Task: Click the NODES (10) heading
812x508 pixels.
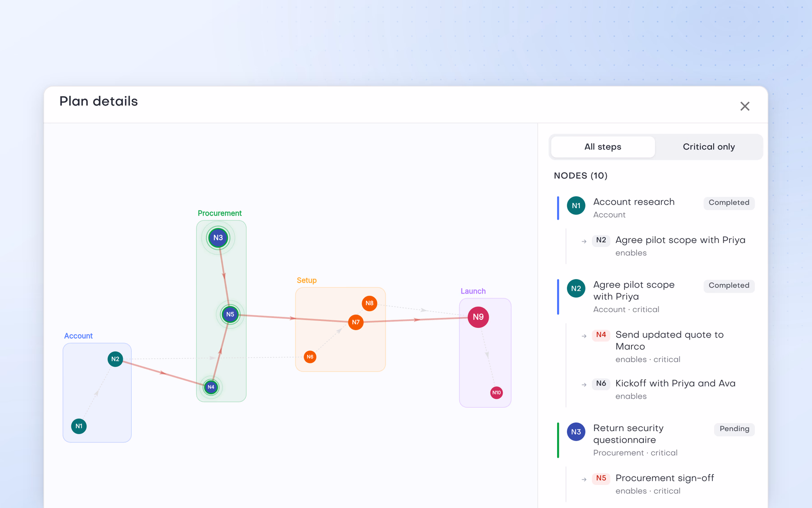Action: pos(581,176)
